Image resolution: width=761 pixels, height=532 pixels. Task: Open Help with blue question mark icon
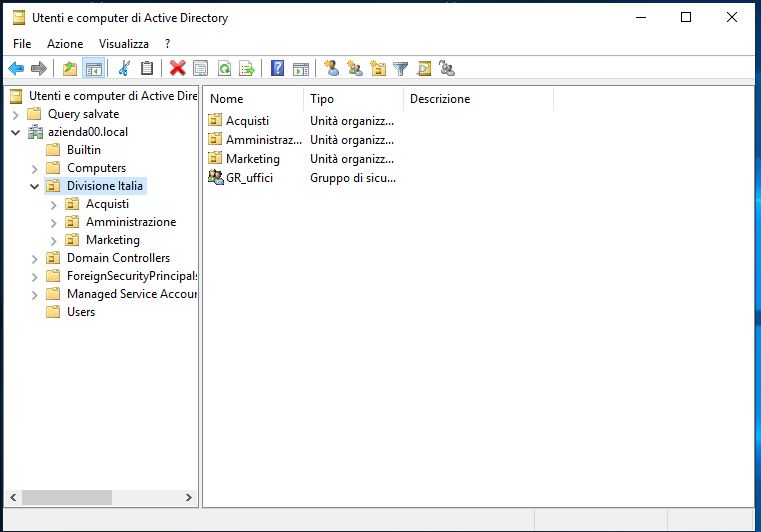[277, 68]
